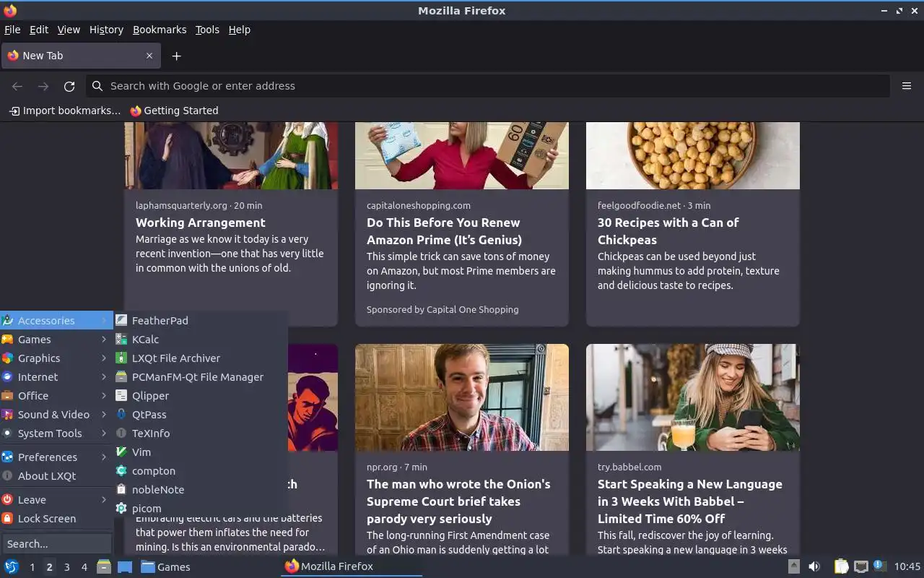
Task: Open a new tab with plus button
Action: [176, 56]
